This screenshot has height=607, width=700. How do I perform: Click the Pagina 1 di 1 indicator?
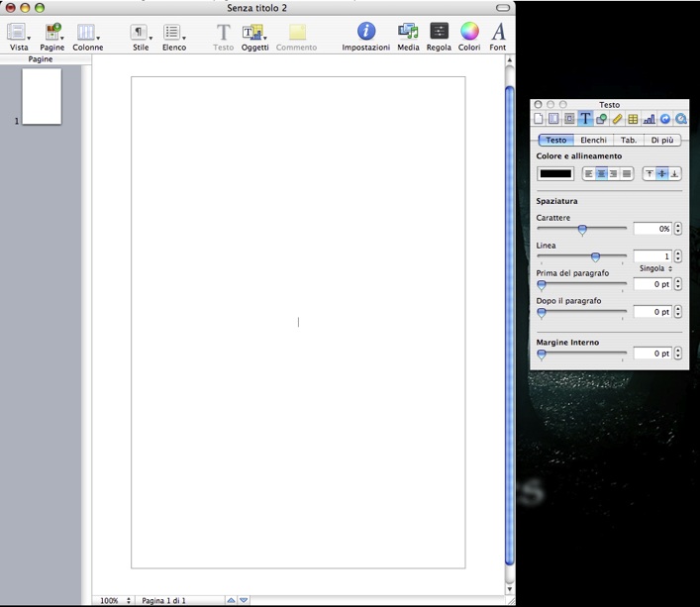coord(163,601)
